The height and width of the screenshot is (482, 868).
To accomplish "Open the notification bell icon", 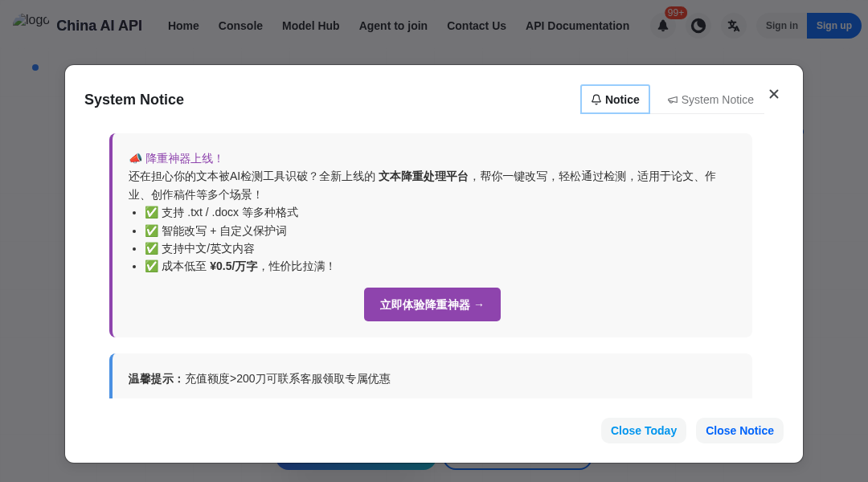I will click(663, 26).
